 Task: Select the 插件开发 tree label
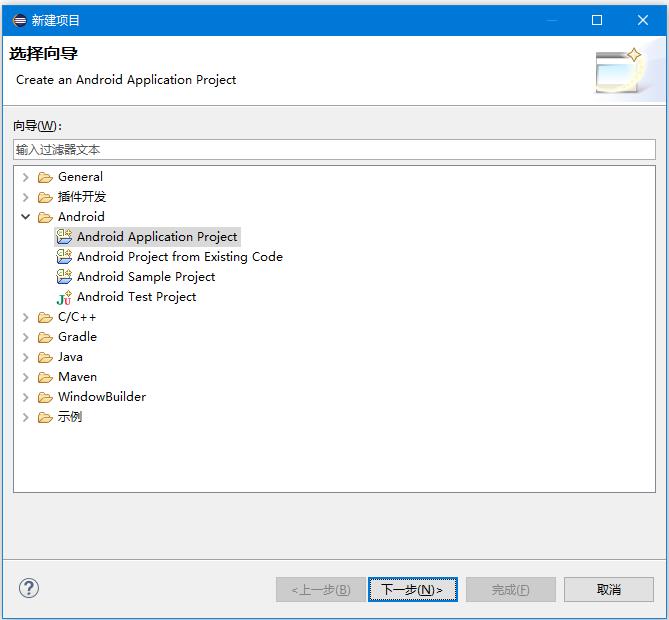pos(82,197)
